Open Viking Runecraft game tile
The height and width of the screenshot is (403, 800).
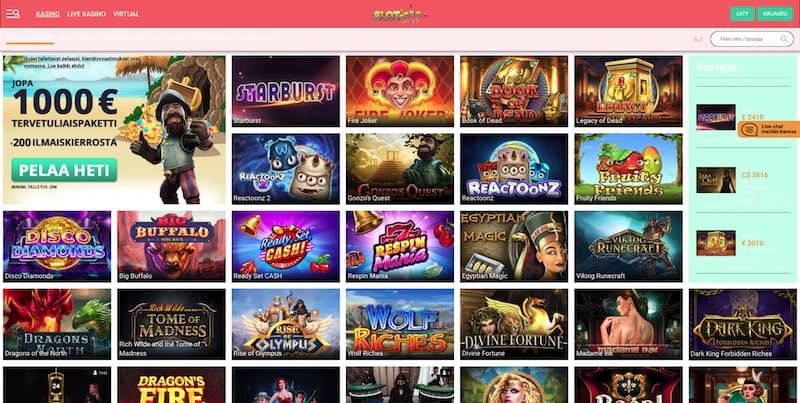click(x=628, y=246)
